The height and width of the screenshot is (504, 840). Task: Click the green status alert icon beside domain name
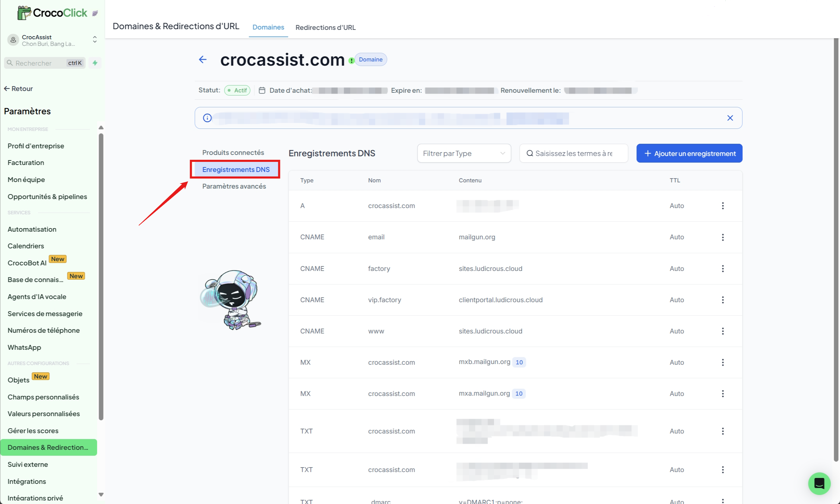351,60
